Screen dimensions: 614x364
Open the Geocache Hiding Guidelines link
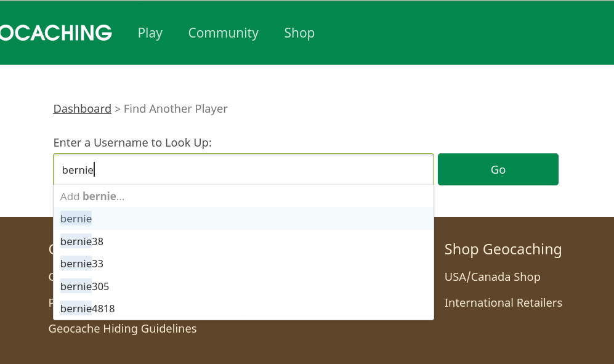[123, 329]
